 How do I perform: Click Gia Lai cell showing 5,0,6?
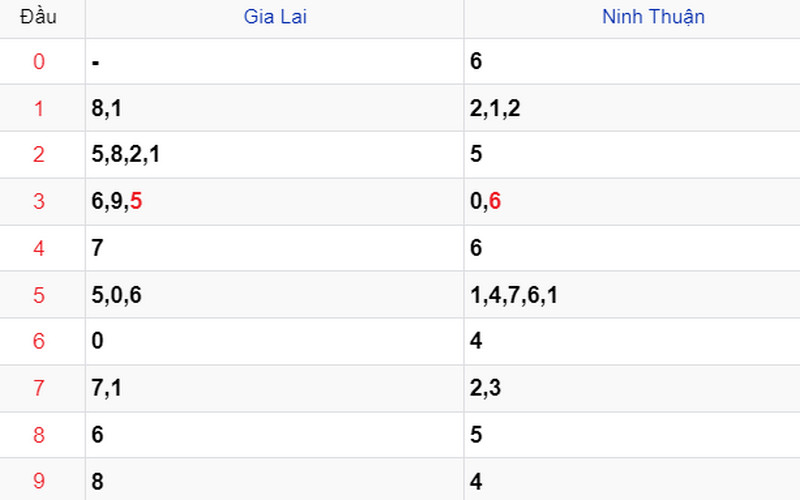(x=116, y=295)
